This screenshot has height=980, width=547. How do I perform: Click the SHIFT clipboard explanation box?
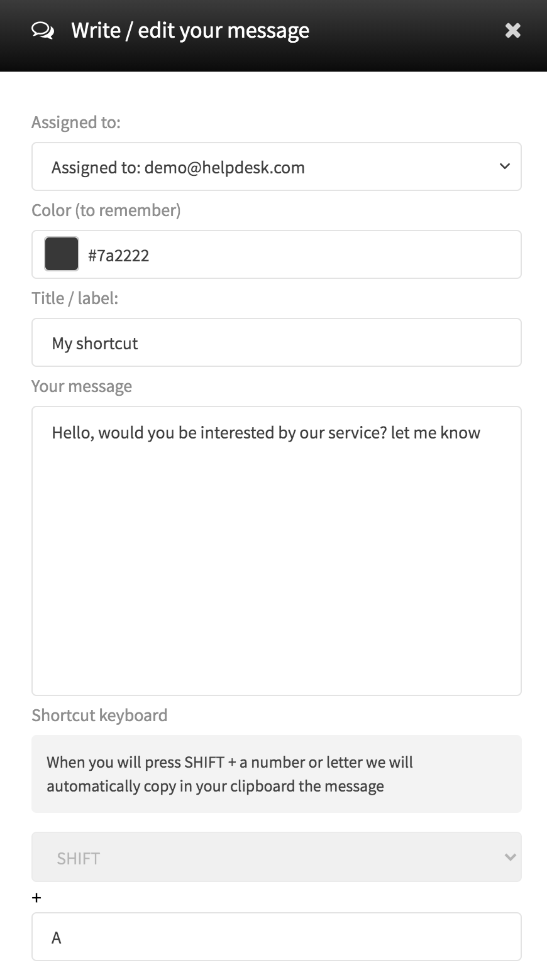(x=277, y=773)
